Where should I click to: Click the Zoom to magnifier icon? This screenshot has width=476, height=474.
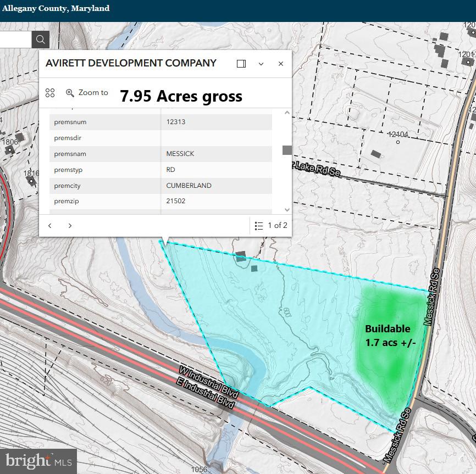click(70, 93)
